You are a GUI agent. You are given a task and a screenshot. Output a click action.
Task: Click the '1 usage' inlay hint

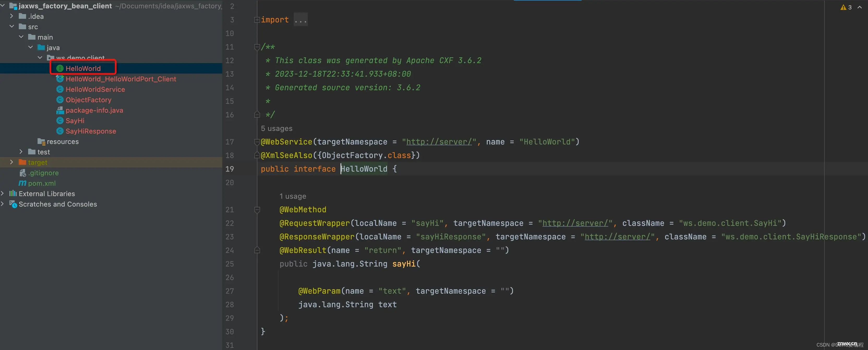(x=293, y=196)
